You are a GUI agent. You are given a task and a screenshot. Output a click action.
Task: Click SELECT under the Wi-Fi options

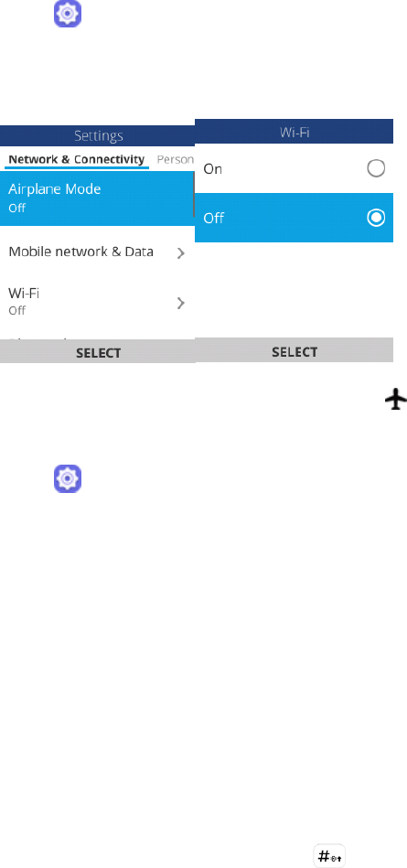tap(294, 351)
